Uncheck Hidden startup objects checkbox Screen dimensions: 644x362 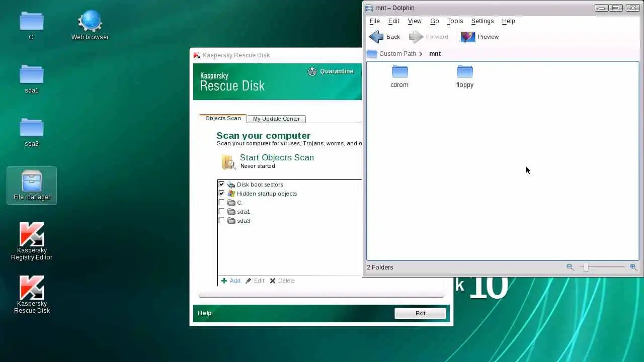221,194
